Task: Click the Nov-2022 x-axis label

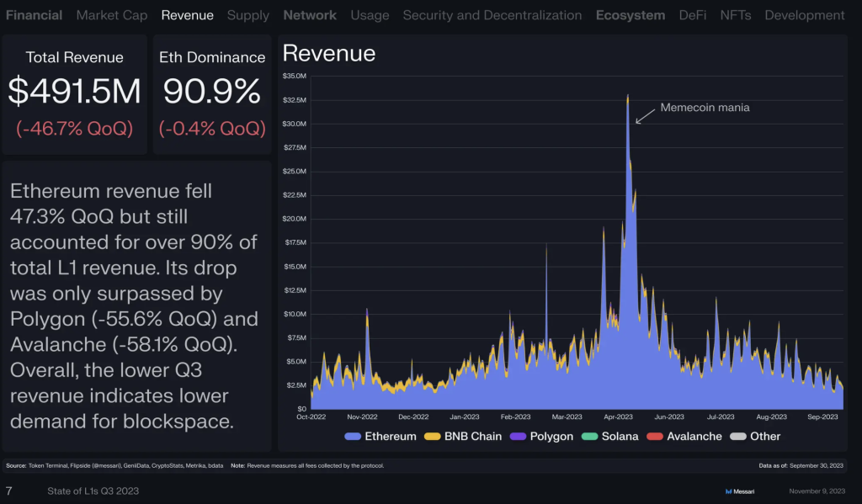Action: pyautogui.click(x=362, y=416)
